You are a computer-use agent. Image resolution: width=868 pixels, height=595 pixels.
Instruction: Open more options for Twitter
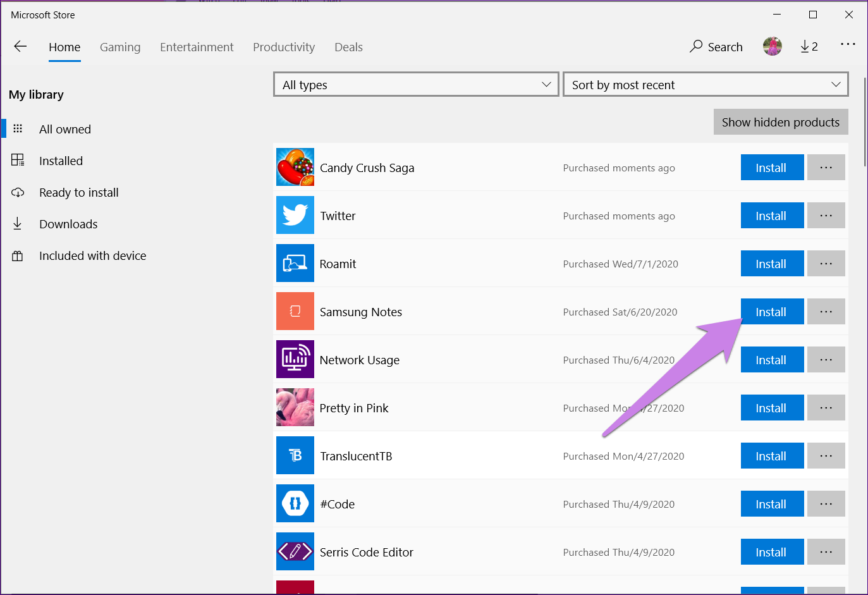point(826,216)
